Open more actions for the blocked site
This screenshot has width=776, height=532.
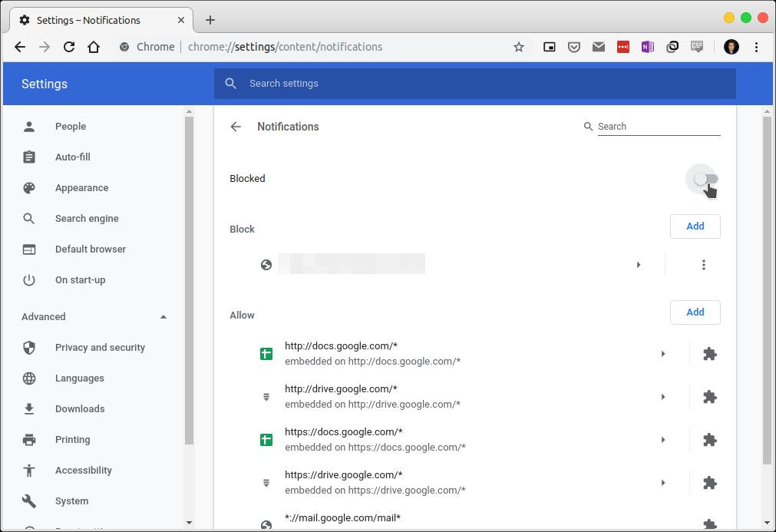click(x=704, y=264)
